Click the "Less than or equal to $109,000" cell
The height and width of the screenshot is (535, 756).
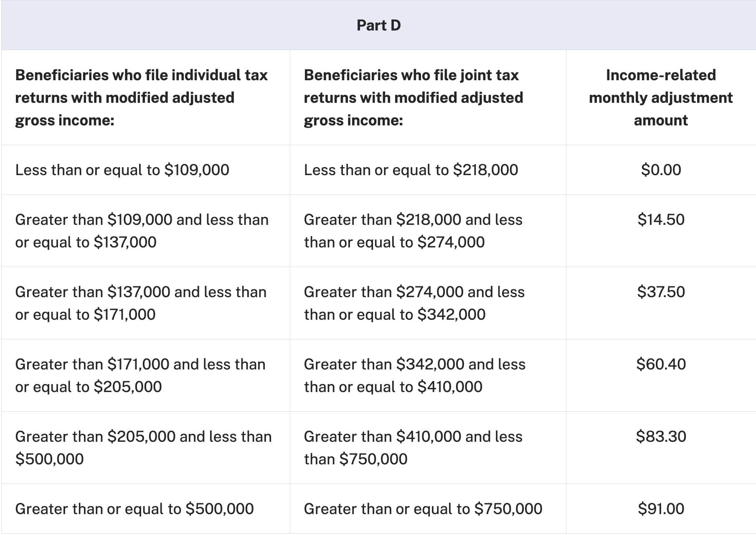click(x=122, y=170)
